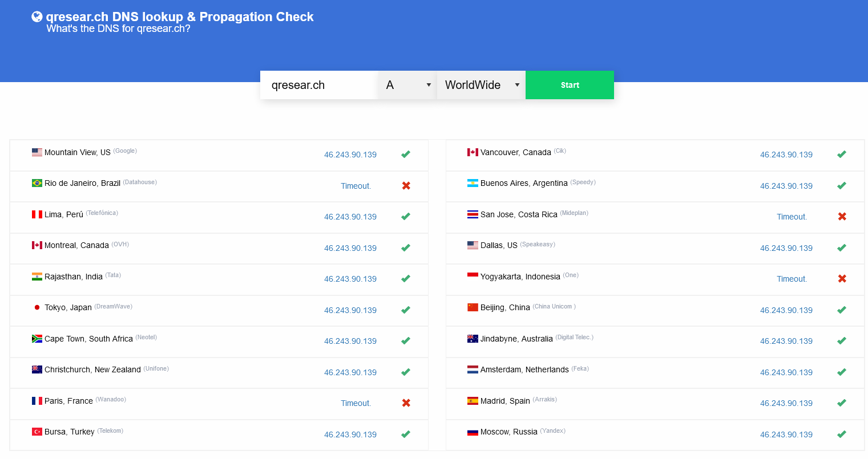The height and width of the screenshot is (459, 868).
Task: Open the Timeout link for Rio de Janeiro
Action: point(356,186)
